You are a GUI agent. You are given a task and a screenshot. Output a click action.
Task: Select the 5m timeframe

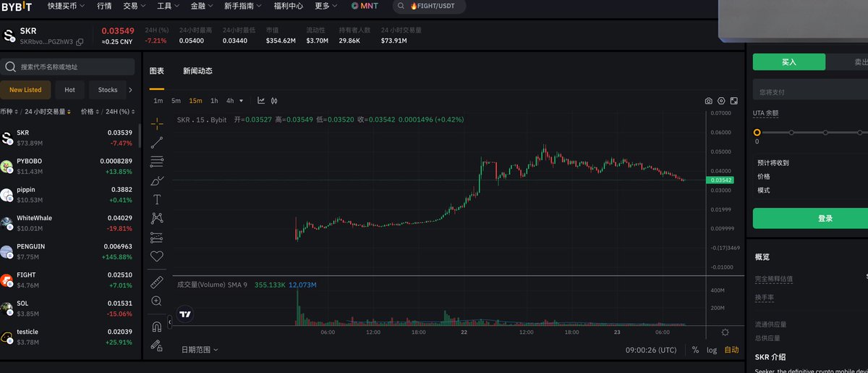[176, 101]
